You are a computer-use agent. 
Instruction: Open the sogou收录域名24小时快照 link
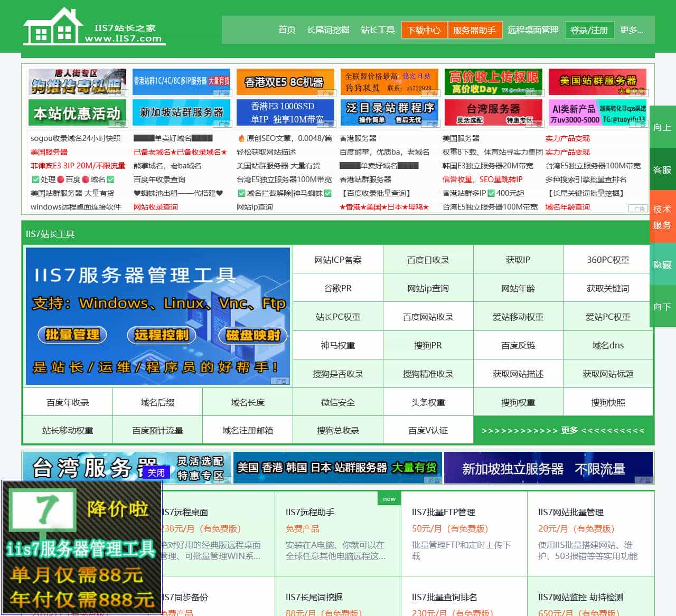coord(76,138)
